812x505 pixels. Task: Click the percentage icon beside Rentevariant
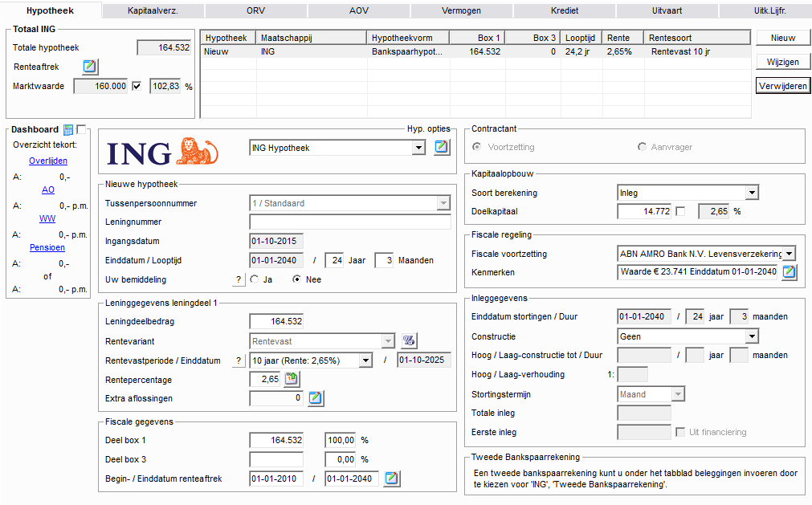(x=409, y=340)
